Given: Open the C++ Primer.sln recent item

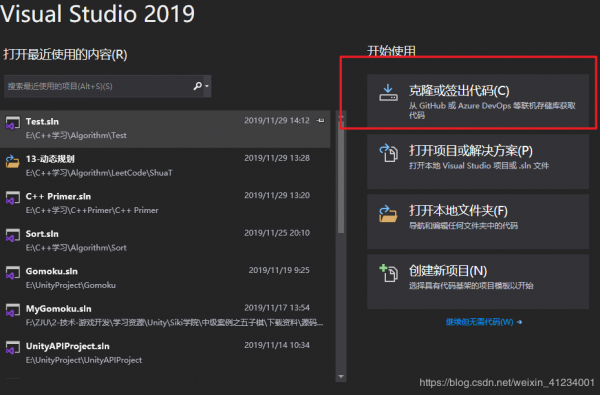Looking at the screenshot, I should [165, 203].
